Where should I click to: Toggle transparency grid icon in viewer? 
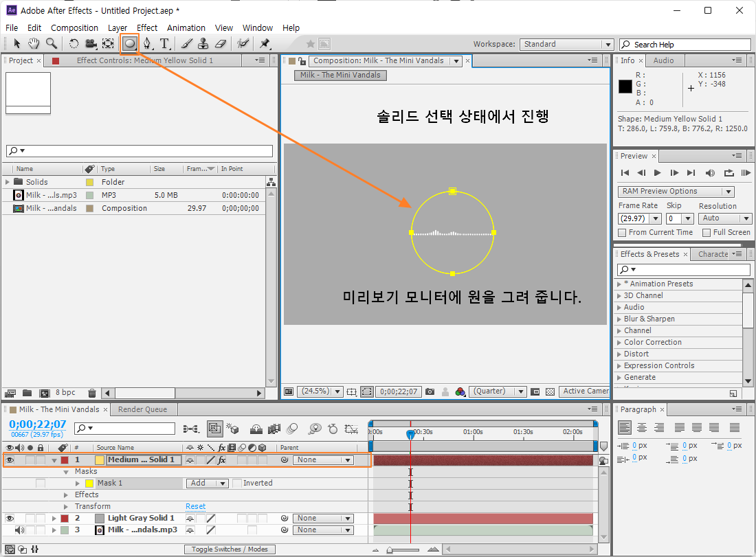pos(550,391)
